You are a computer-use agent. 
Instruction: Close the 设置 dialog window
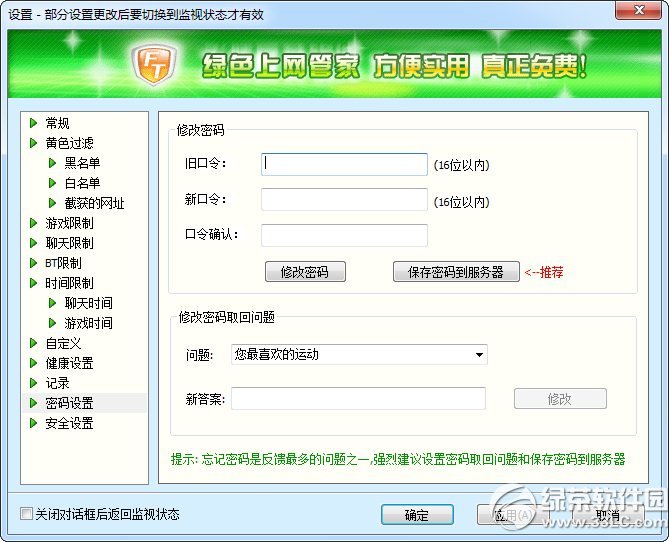tap(639, 10)
